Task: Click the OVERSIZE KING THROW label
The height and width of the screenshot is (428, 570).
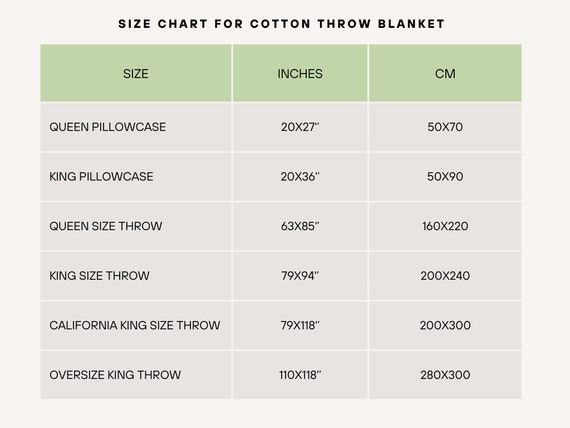Action: 115,375
